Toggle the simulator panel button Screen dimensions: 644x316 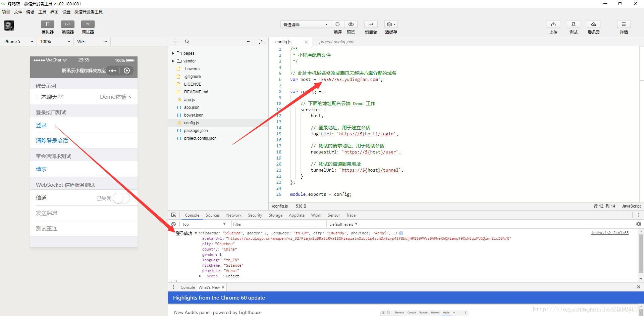coord(47,24)
